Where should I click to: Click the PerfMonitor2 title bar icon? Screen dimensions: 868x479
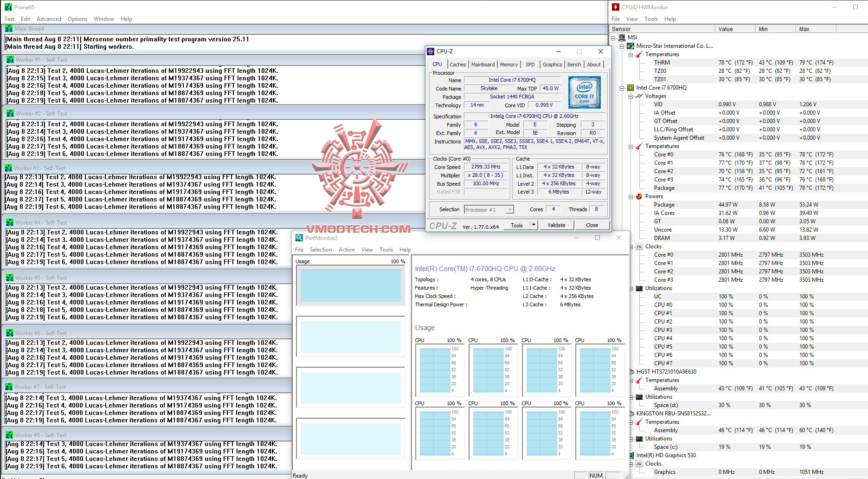point(299,238)
